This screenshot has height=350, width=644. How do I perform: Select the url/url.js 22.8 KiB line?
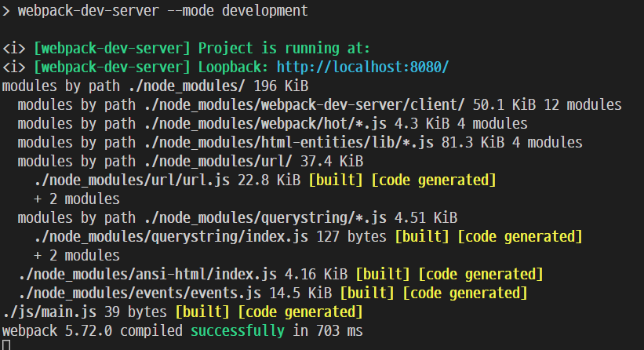[x=265, y=180]
